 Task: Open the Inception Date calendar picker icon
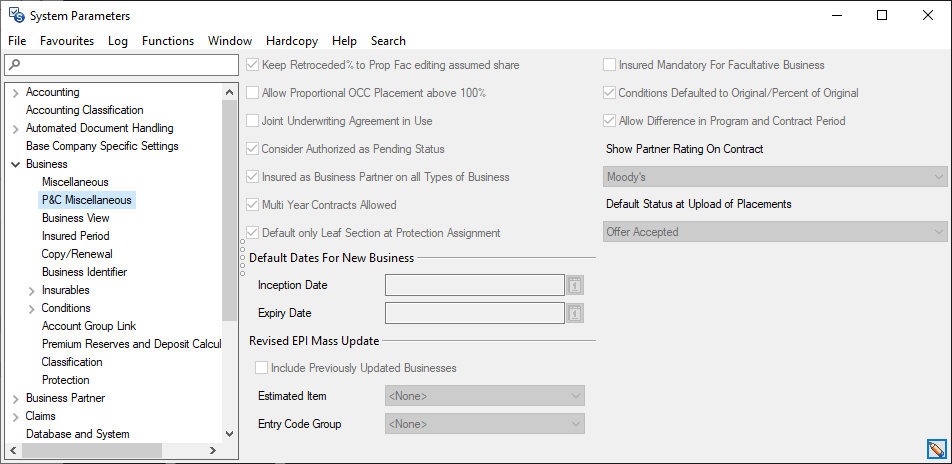click(575, 286)
